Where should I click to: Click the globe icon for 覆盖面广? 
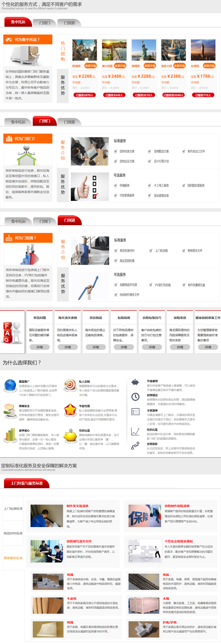pyautogui.click(x=10, y=385)
